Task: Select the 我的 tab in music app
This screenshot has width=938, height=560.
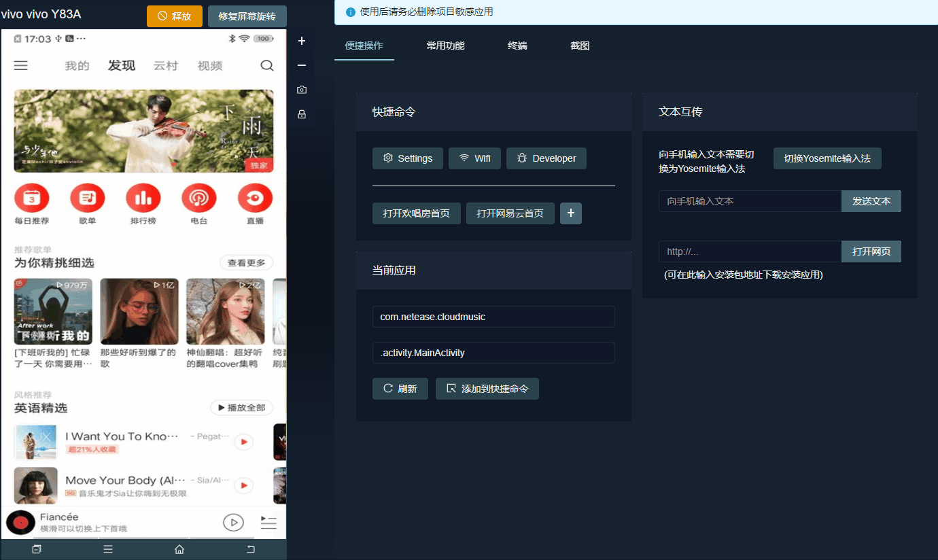Action: click(77, 66)
